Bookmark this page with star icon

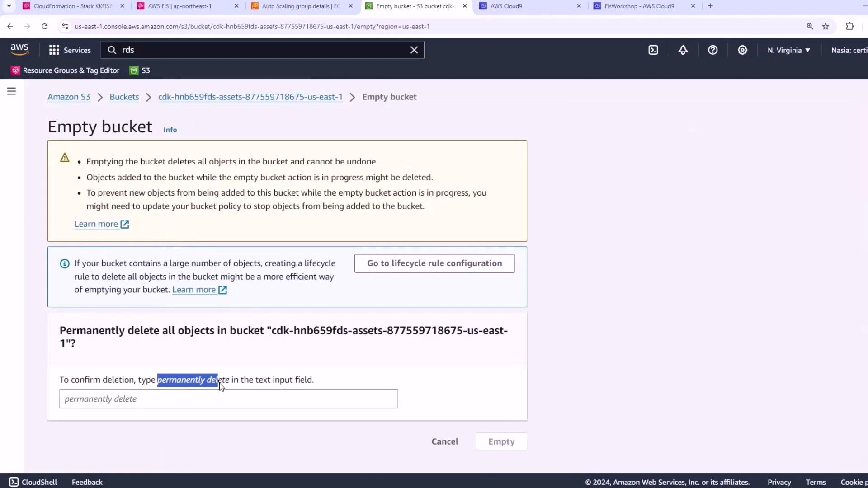[x=826, y=27]
